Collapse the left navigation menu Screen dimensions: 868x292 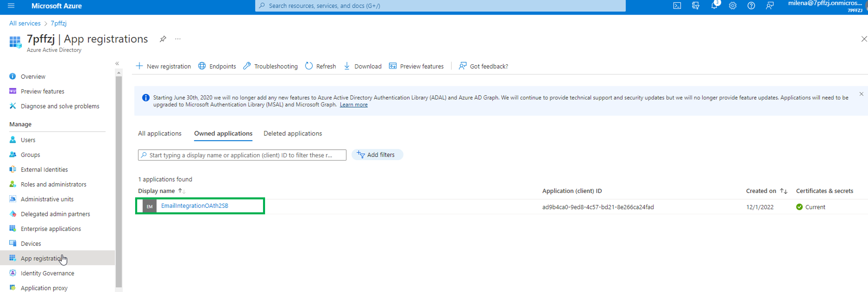point(117,63)
